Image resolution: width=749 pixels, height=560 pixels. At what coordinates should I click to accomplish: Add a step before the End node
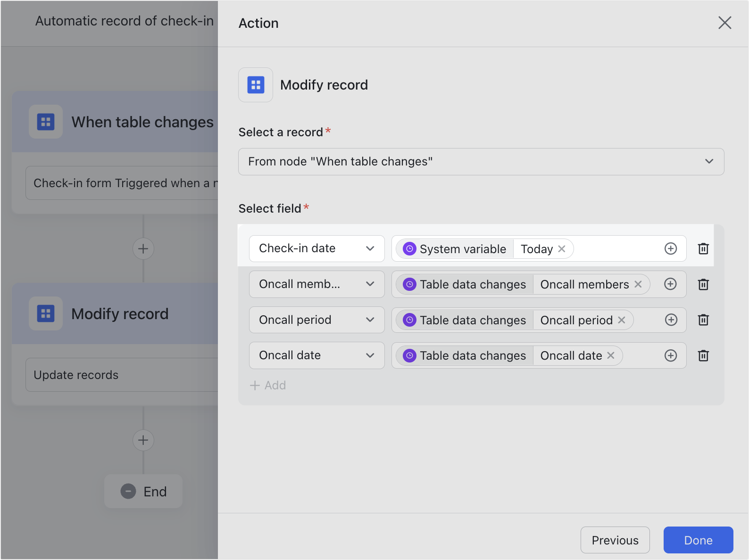[x=143, y=440]
